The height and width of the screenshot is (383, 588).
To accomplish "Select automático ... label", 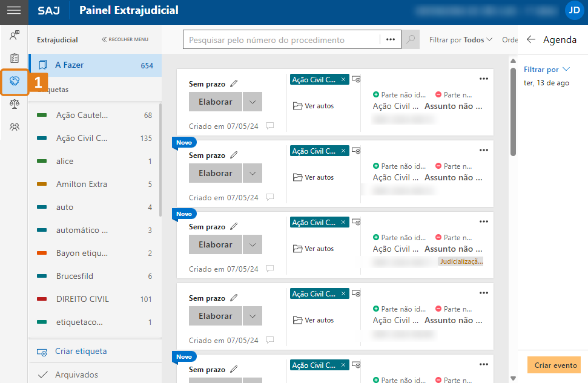I will [94, 230].
